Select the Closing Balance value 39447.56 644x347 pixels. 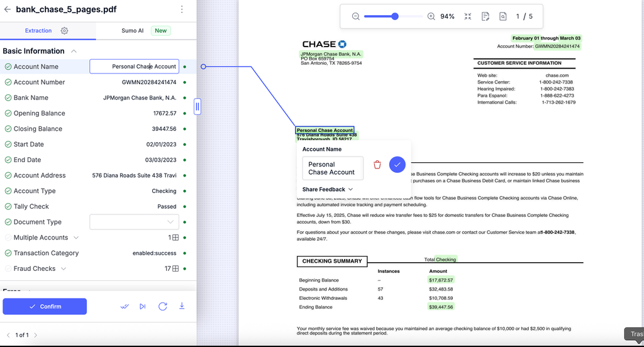(x=164, y=128)
